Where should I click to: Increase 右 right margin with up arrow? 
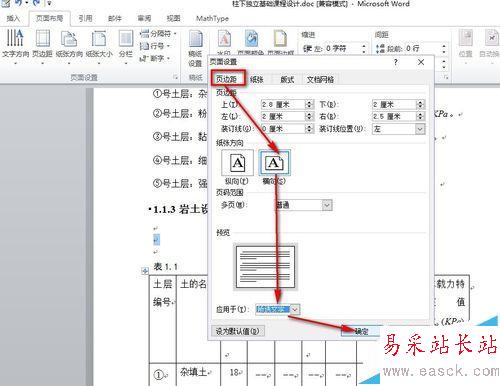(421, 114)
